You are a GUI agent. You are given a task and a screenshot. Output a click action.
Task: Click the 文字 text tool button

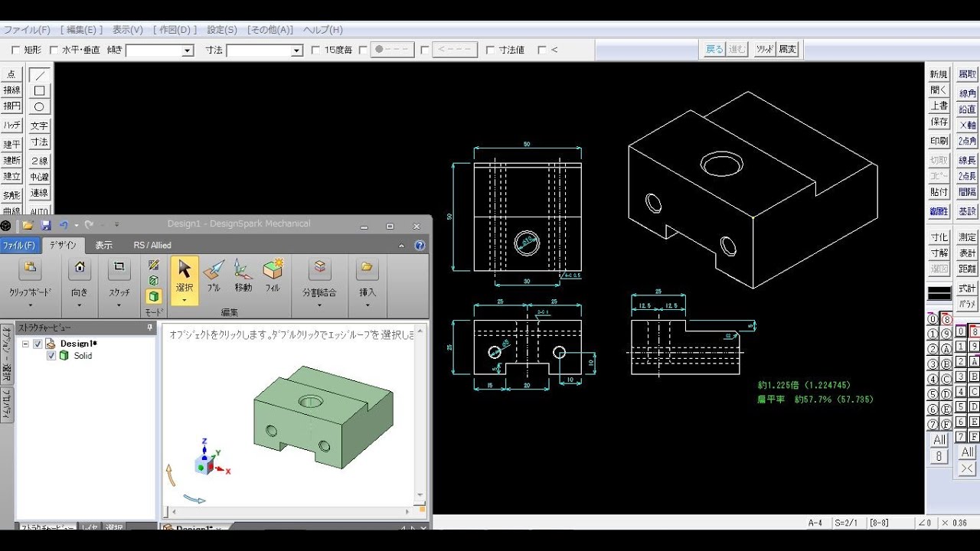(x=39, y=126)
